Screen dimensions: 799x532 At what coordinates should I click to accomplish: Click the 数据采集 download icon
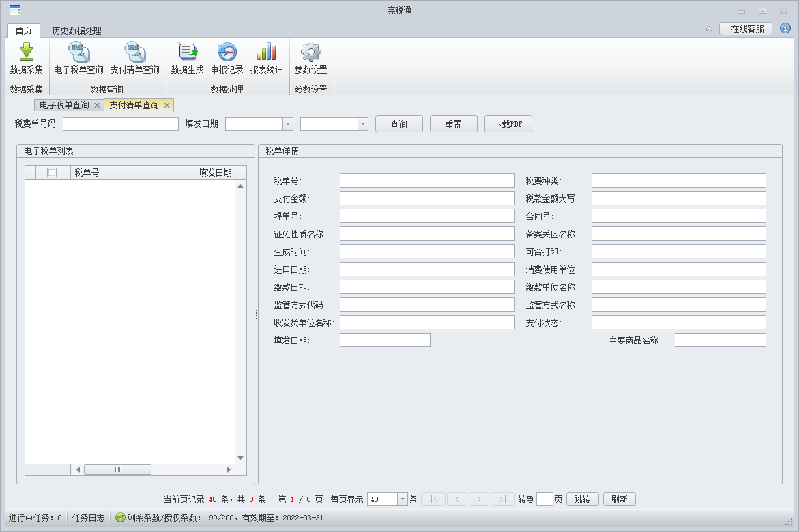pos(26,53)
